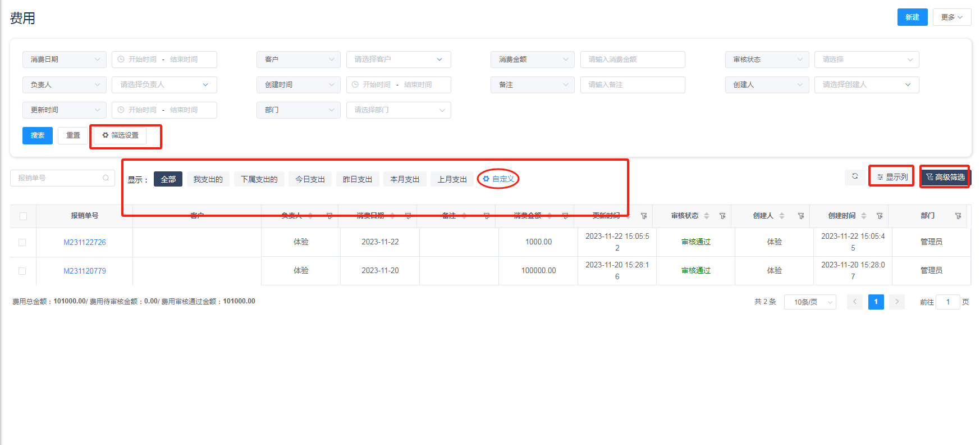
Task: Open the 10条/页 page size dropdown
Action: click(x=810, y=302)
